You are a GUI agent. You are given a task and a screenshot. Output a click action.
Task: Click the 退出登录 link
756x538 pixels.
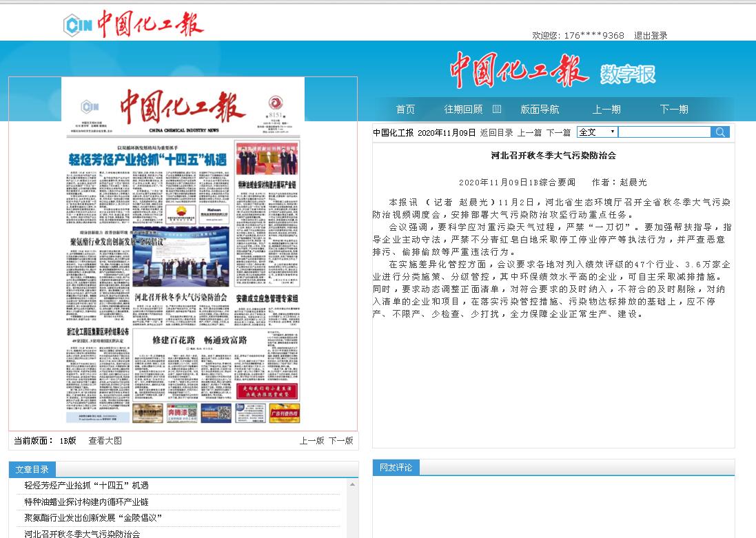651,36
